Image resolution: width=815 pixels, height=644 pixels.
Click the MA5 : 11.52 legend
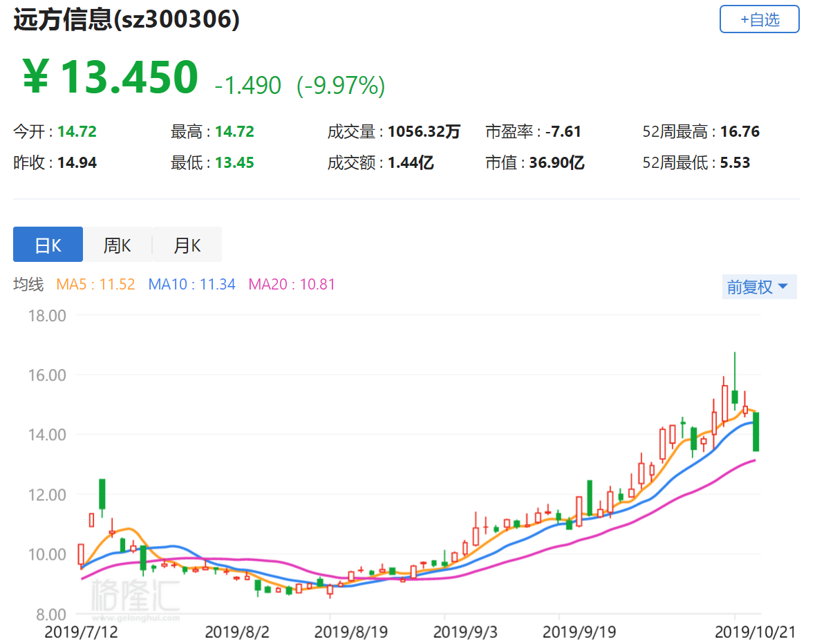95,285
